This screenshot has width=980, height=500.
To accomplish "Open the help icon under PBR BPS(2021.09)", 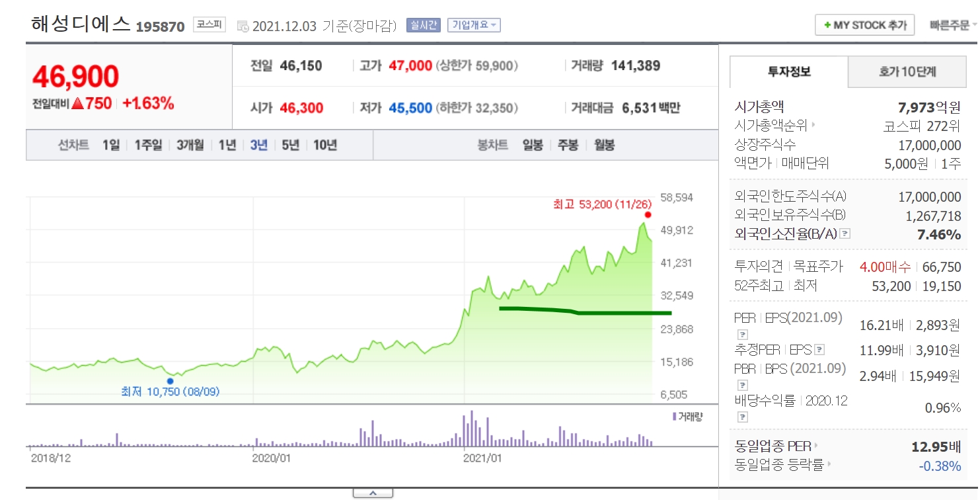I will (x=742, y=385).
